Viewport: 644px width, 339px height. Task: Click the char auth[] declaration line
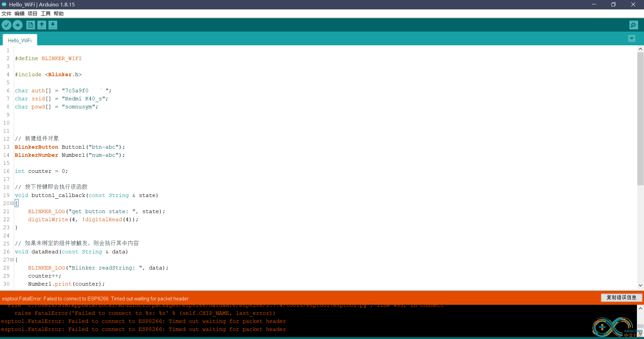(63, 91)
